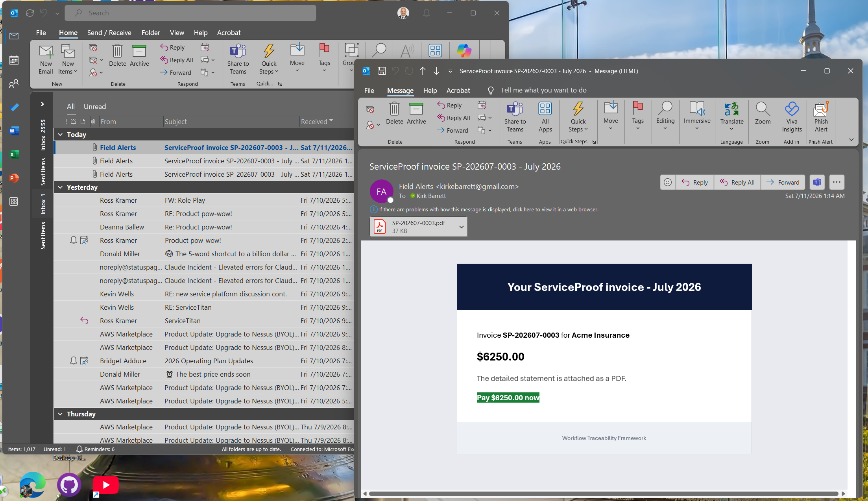Screen dimensions: 868x501
Task: Collapse the Yesterday message group
Action: 60,187
